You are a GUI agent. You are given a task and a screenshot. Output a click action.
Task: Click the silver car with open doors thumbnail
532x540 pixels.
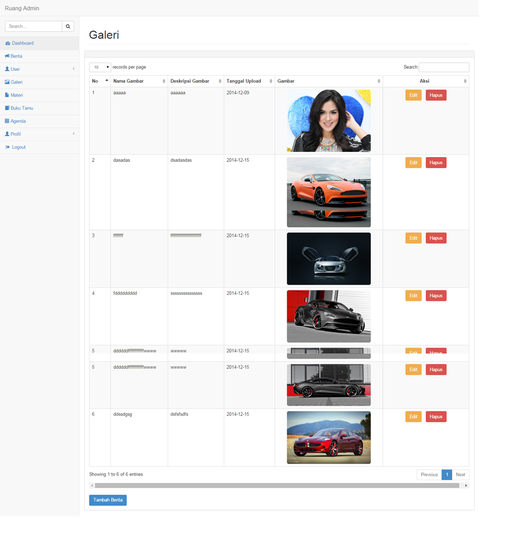(329, 259)
